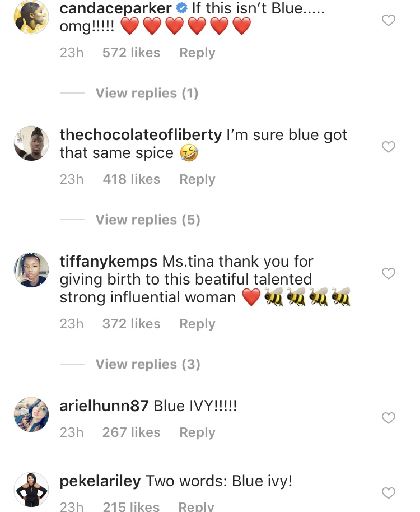Image resolution: width=420 pixels, height=512 pixels.
Task: Open arielhunn87's profile avatar
Action: click(31, 415)
